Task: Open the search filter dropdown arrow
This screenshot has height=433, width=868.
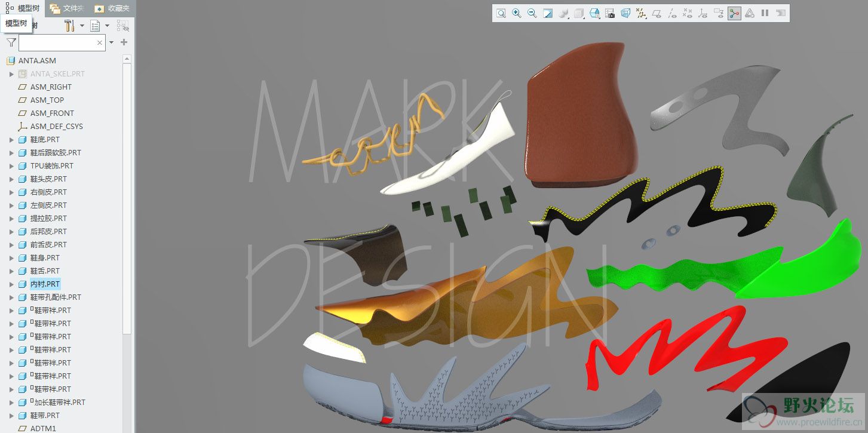Action: pyautogui.click(x=111, y=42)
